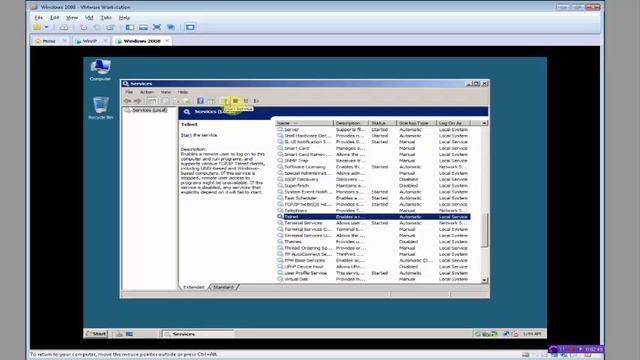Sort by the Startup Type column header
Screen dimensions: 640x360
pos(416,123)
